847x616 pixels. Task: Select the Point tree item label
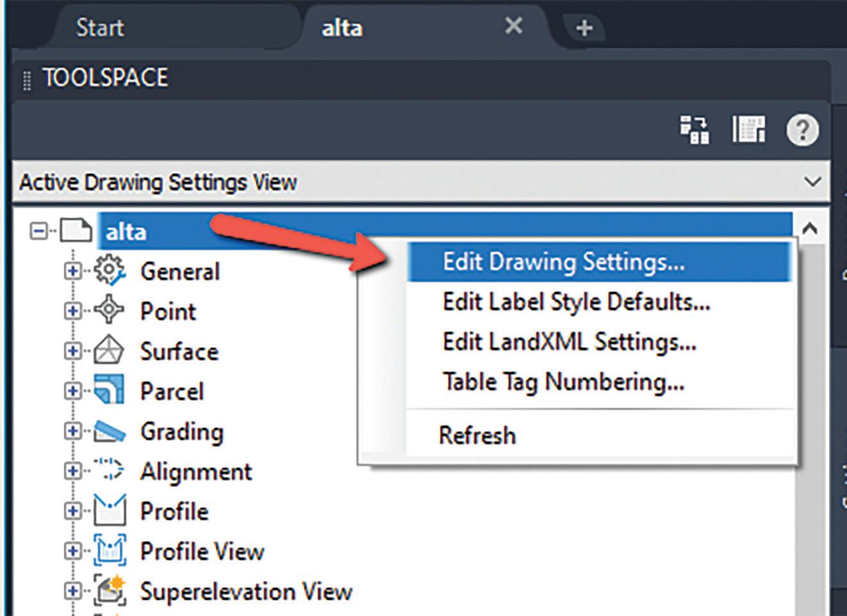[x=168, y=311]
